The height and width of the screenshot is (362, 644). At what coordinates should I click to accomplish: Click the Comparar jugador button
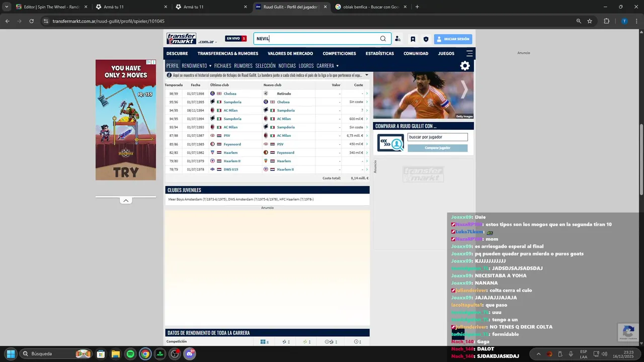(437, 148)
